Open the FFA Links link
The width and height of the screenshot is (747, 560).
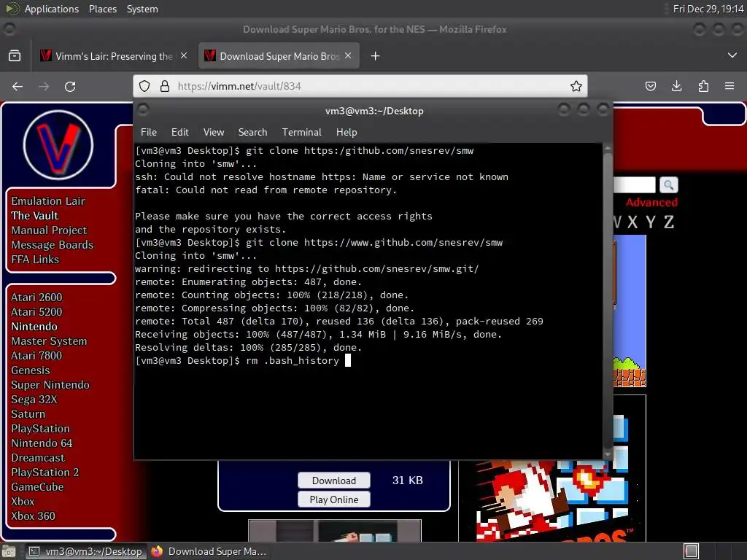click(35, 260)
